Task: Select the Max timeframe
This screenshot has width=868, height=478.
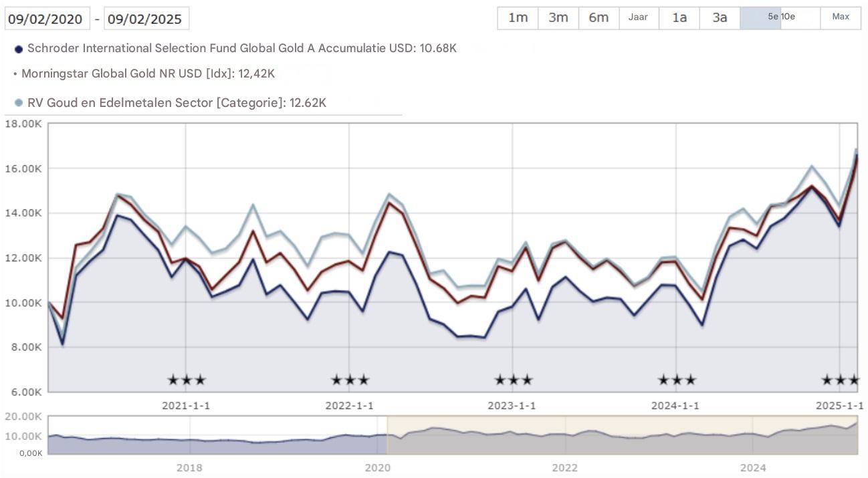Action: pyautogui.click(x=839, y=18)
